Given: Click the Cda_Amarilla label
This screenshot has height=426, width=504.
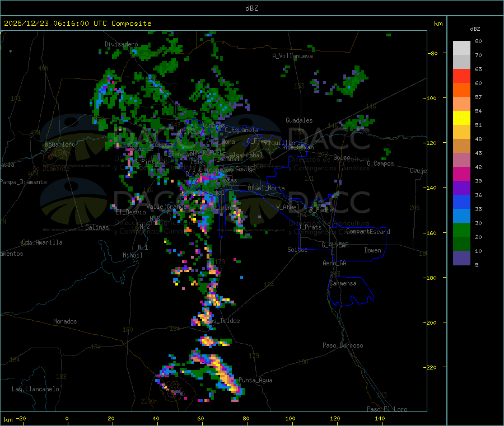Looking at the screenshot, I should 42,242.
